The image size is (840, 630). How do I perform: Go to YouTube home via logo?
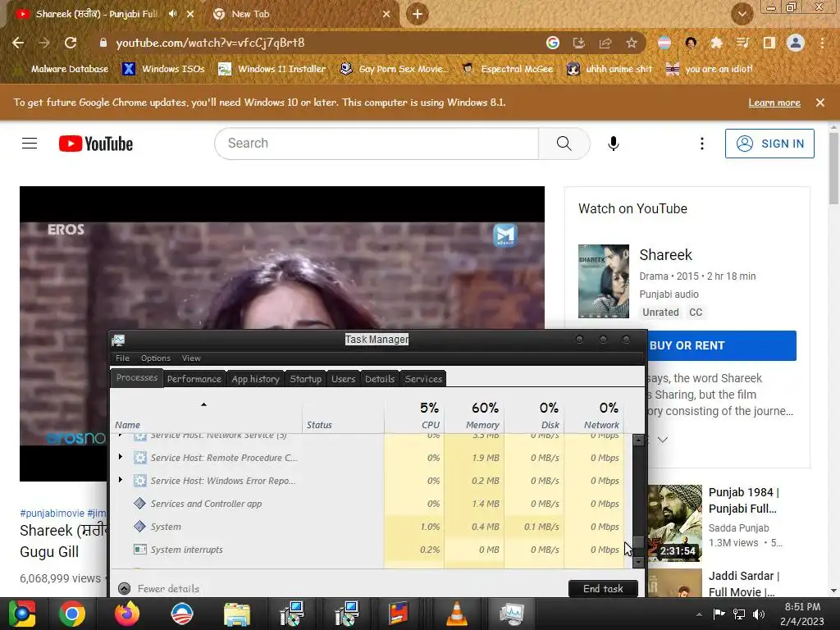pos(96,144)
